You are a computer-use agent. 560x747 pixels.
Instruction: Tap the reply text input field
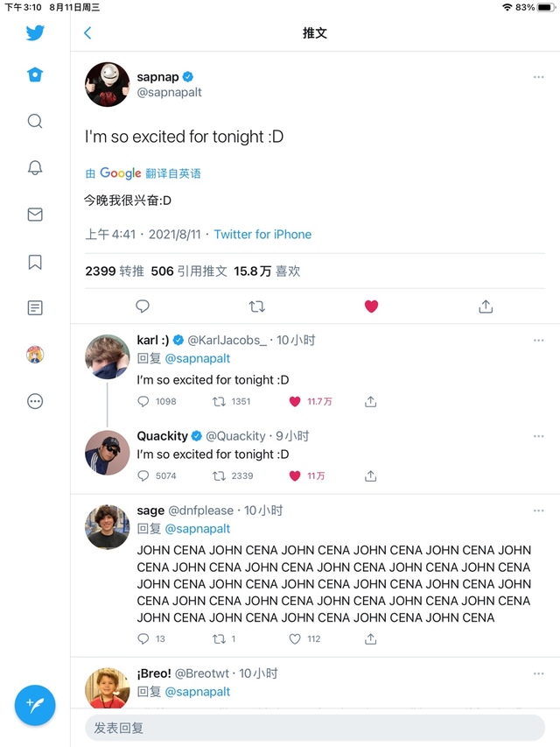(x=315, y=728)
